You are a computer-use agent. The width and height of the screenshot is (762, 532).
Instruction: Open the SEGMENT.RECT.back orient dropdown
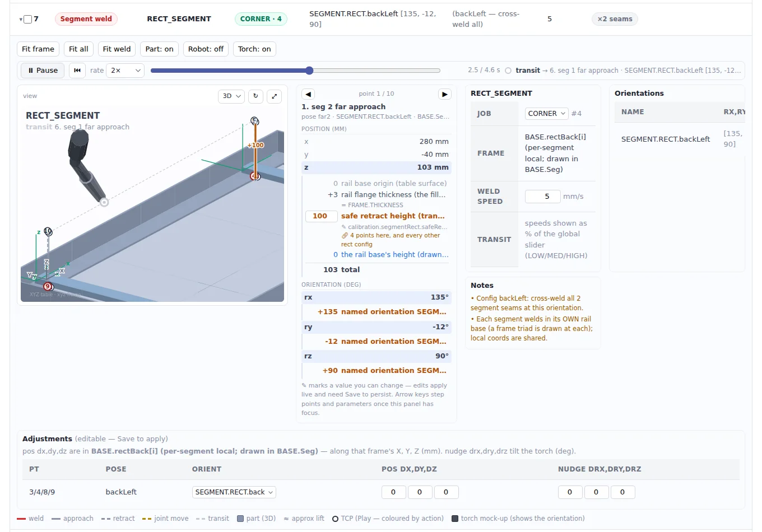coord(234,492)
